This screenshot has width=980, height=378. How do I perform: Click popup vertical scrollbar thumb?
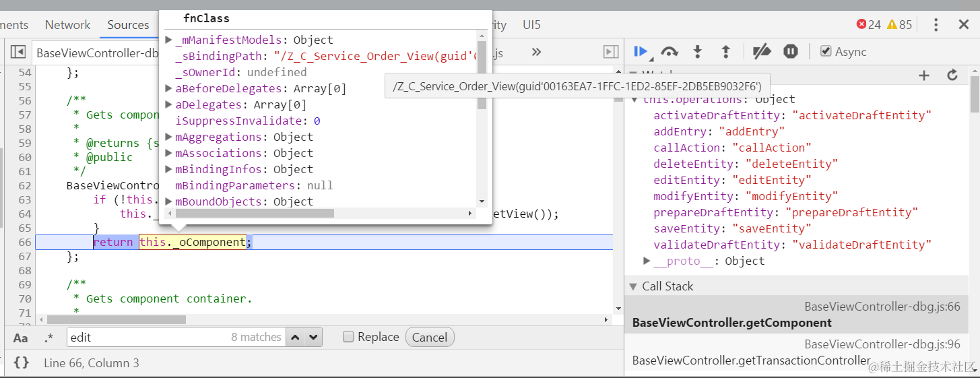click(482, 75)
